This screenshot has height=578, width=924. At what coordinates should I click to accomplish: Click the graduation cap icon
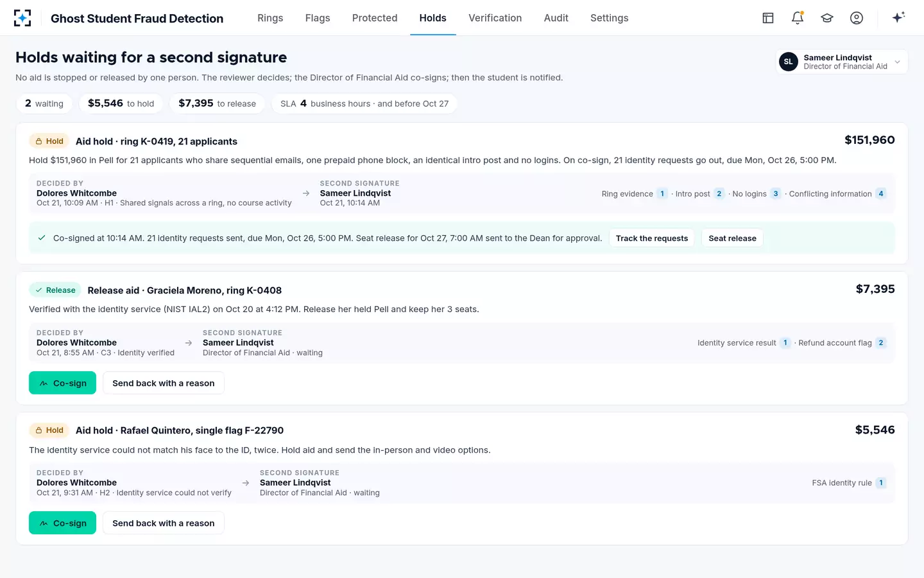(x=827, y=18)
